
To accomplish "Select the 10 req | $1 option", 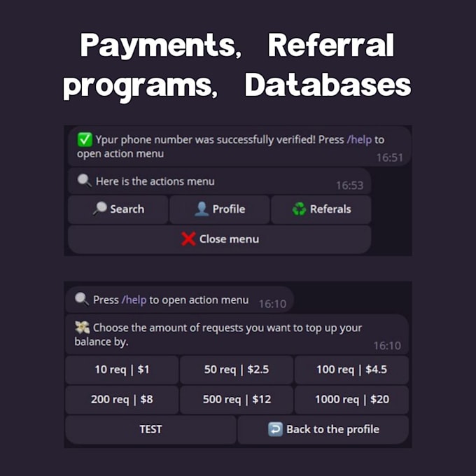I will coord(122,370).
